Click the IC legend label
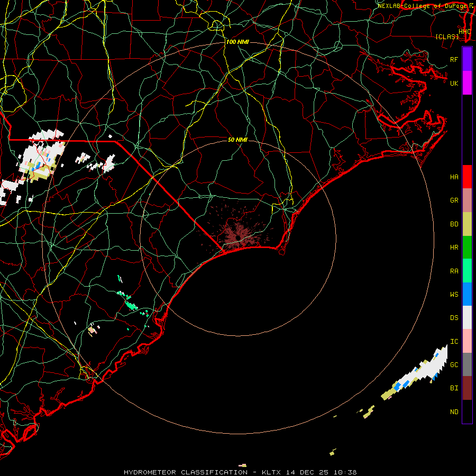 coord(454,342)
